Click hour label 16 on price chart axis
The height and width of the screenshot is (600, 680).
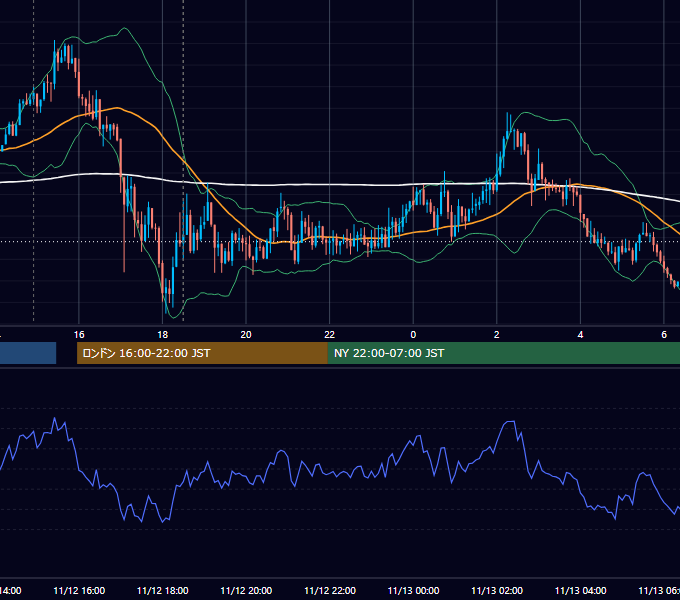(79, 335)
